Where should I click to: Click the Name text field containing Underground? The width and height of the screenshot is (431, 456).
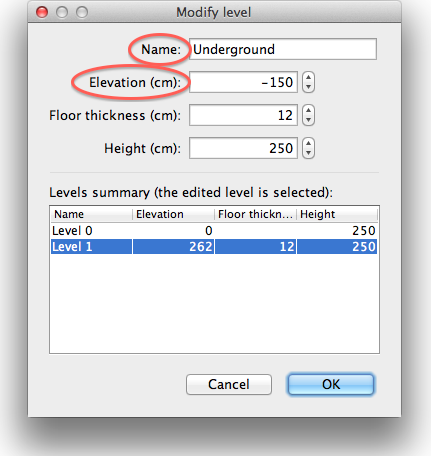point(283,49)
